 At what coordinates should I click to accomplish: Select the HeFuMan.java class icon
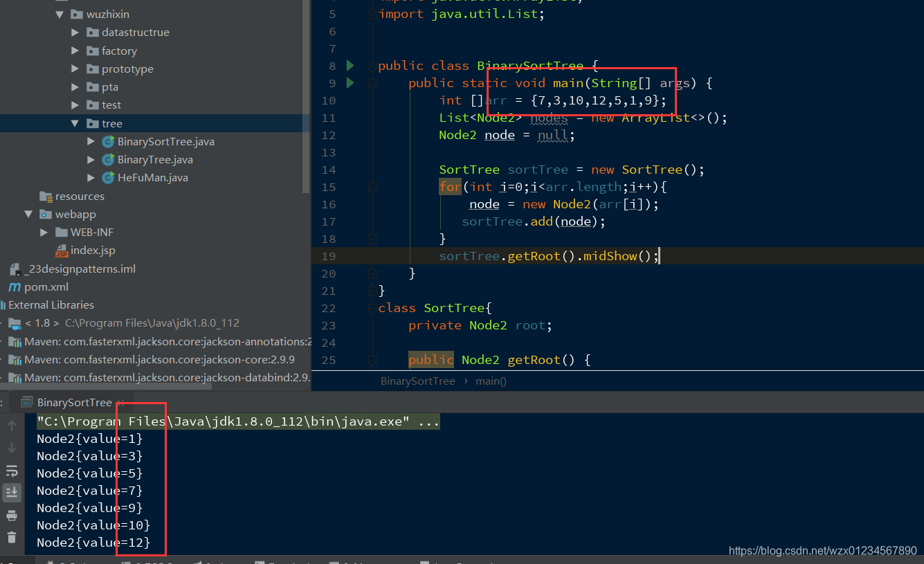tap(108, 178)
